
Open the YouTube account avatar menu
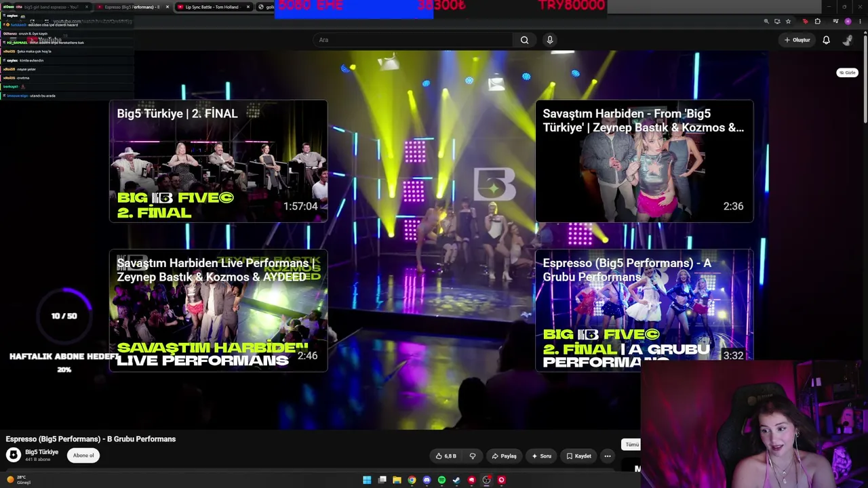847,40
